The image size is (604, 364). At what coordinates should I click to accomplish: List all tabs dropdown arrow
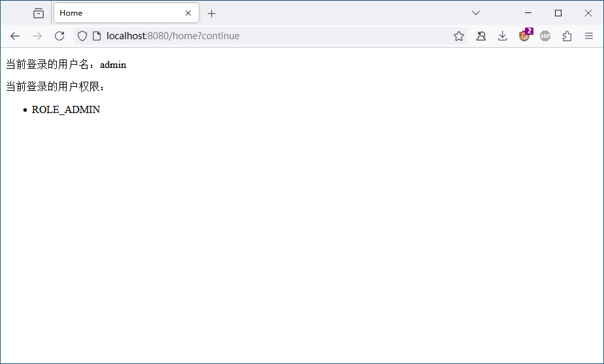click(476, 13)
